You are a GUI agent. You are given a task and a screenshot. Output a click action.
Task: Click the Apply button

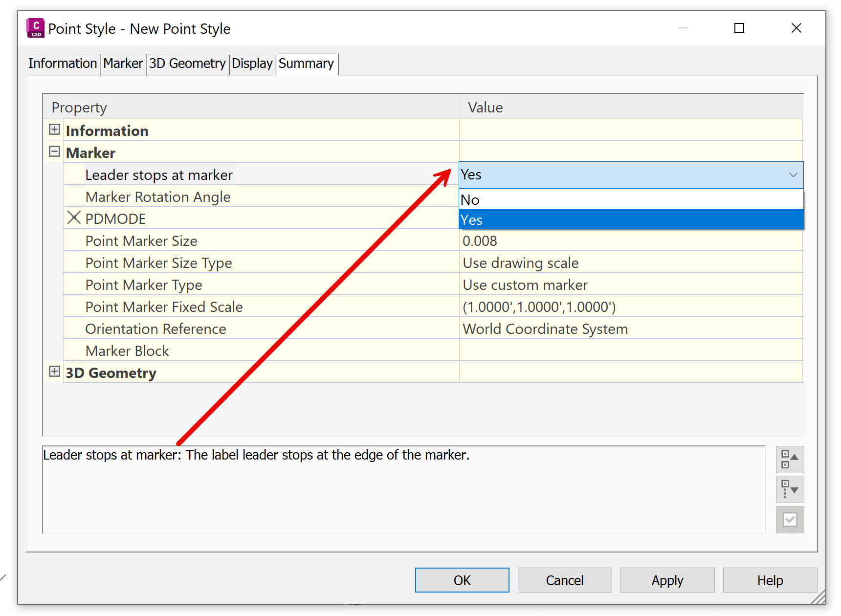pos(667,580)
